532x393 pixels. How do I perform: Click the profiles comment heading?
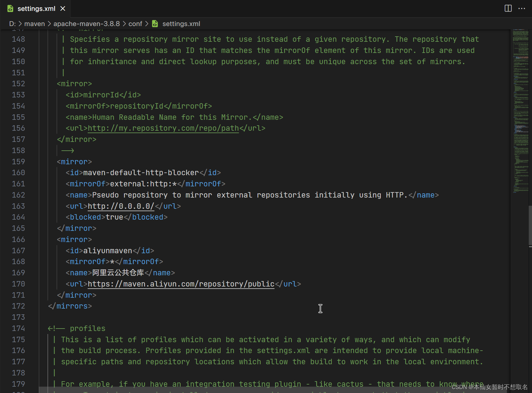pos(88,329)
